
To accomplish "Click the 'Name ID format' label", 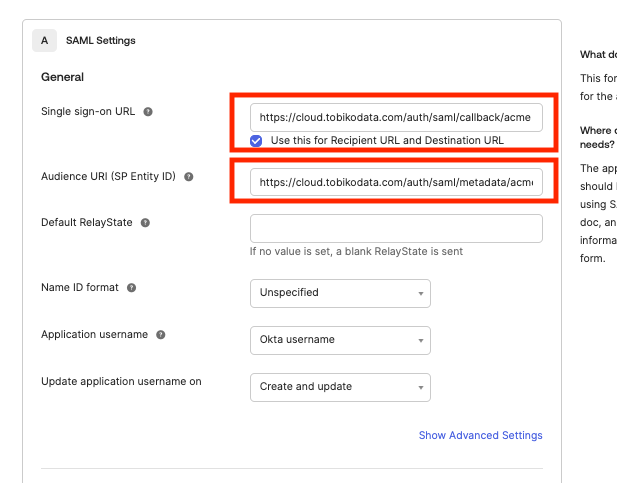I will [x=80, y=287].
